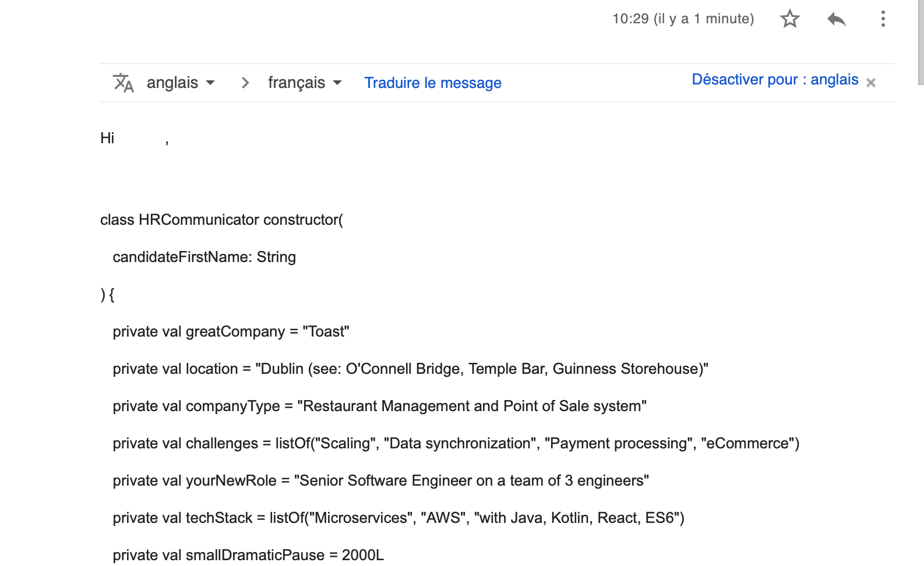Click the 10:29 timestamp text
This screenshot has height=566, width=924.
coord(683,19)
